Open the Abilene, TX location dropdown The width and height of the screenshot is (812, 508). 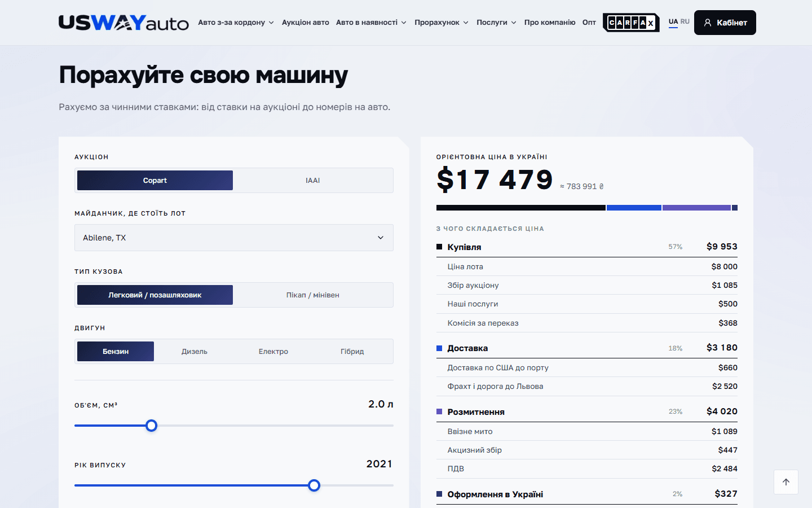coord(234,238)
